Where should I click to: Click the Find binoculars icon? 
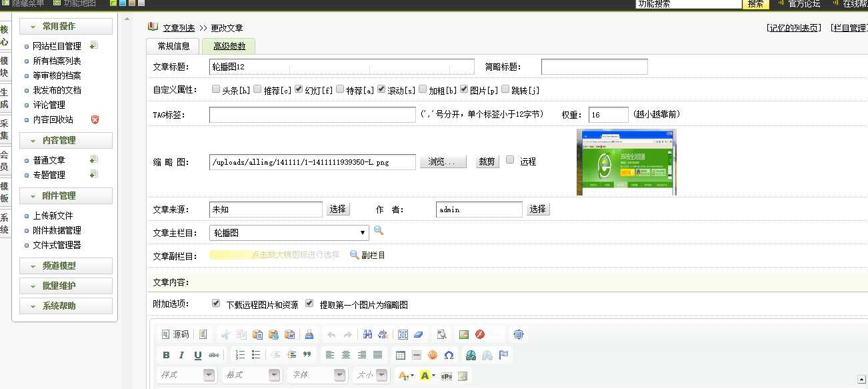368,335
